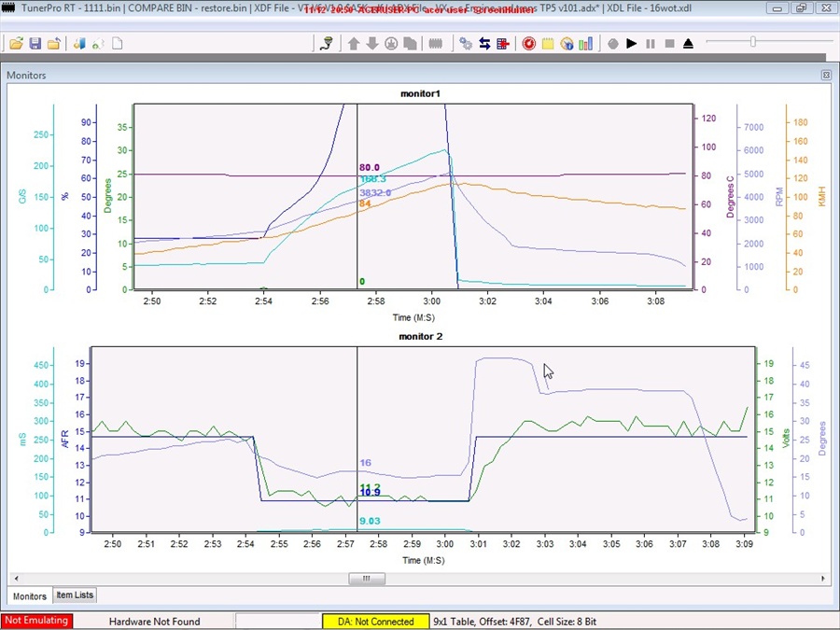Viewport: 840px width, 630px height.
Task: Click the 80.0 Degrees C cursor value
Action: coord(370,168)
